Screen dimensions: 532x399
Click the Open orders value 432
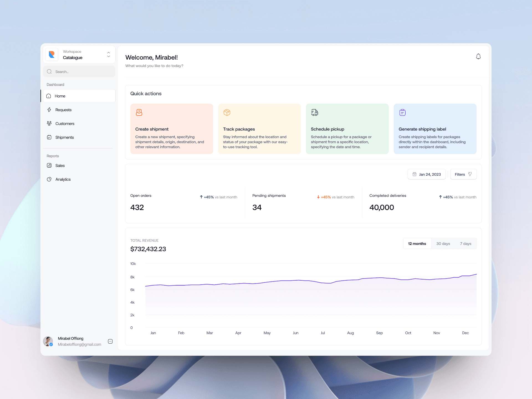137,208
